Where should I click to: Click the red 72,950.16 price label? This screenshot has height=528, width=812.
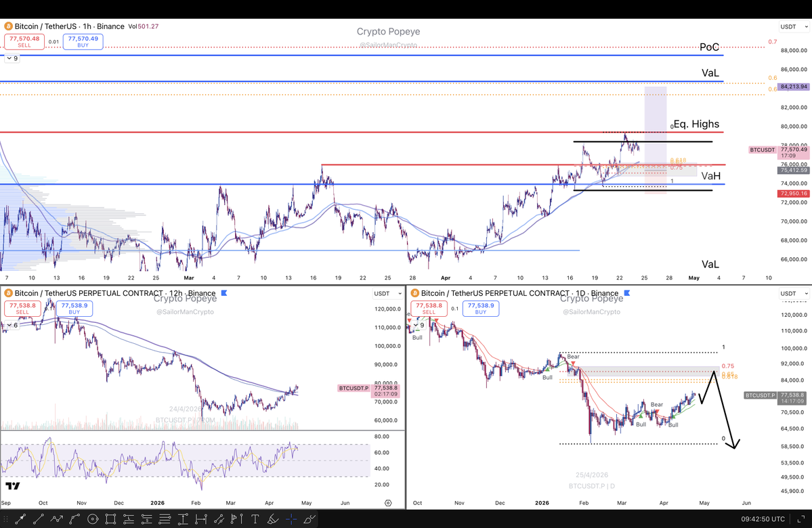click(794, 194)
